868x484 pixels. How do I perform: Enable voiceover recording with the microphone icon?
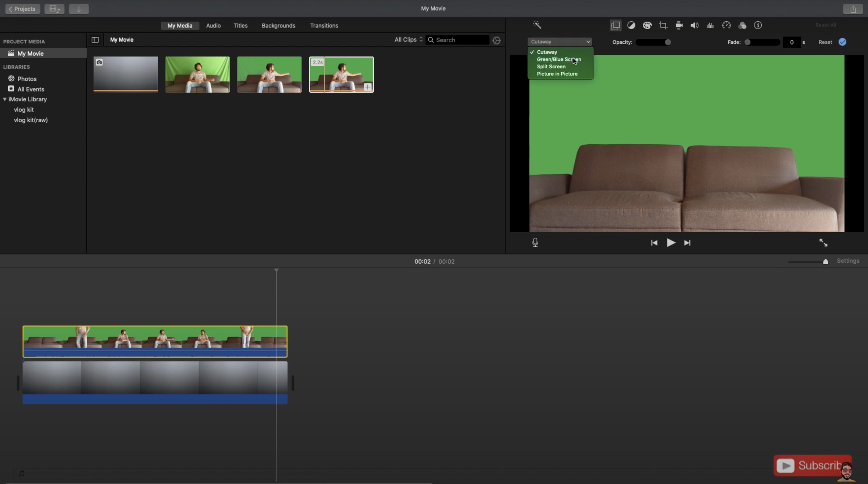pyautogui.click(x=535, y=242)
